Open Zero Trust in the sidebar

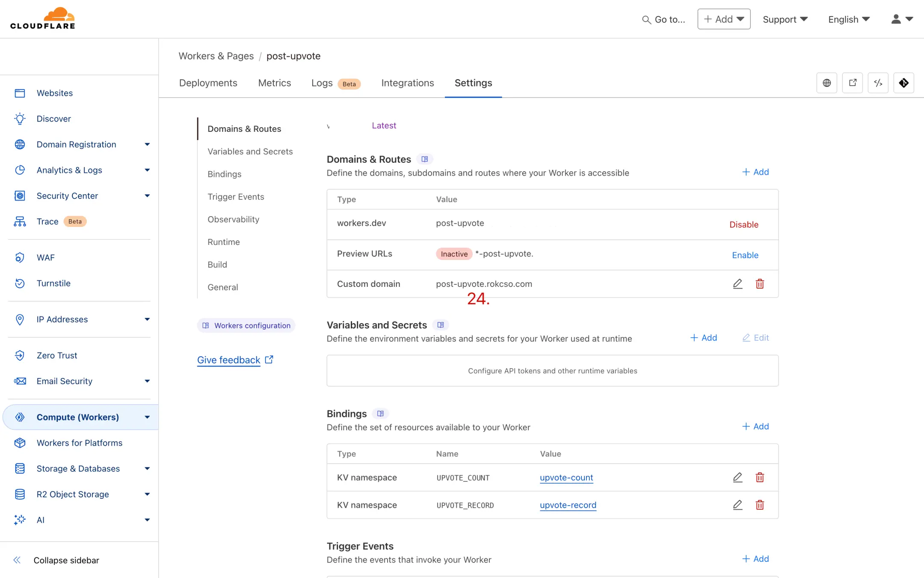click(57, 355)
